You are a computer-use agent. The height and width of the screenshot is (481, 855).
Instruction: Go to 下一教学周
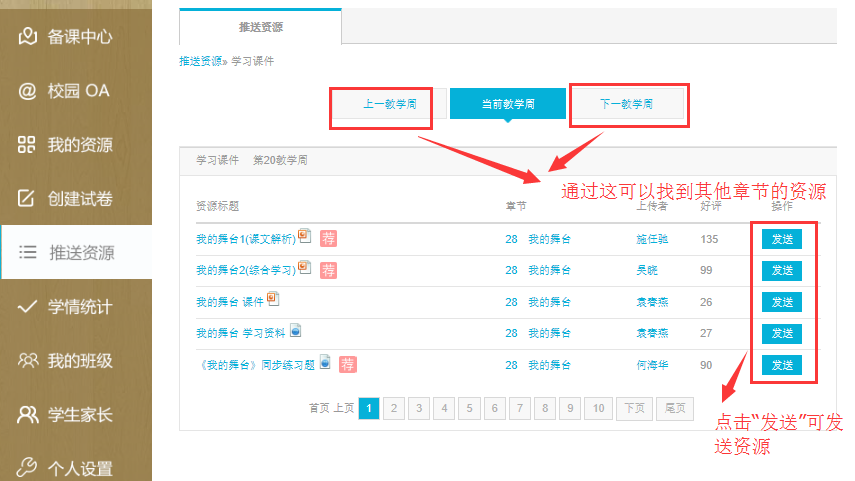(627, 104)
